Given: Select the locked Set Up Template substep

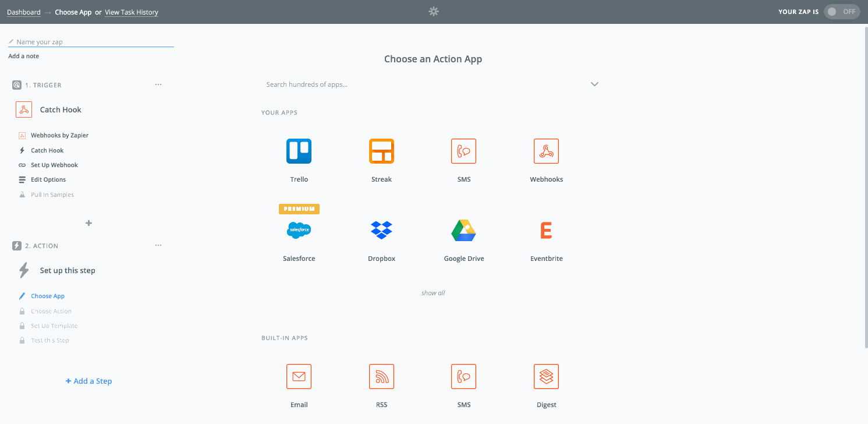Looking at the screenshot, I should click(x=54, y=326).
